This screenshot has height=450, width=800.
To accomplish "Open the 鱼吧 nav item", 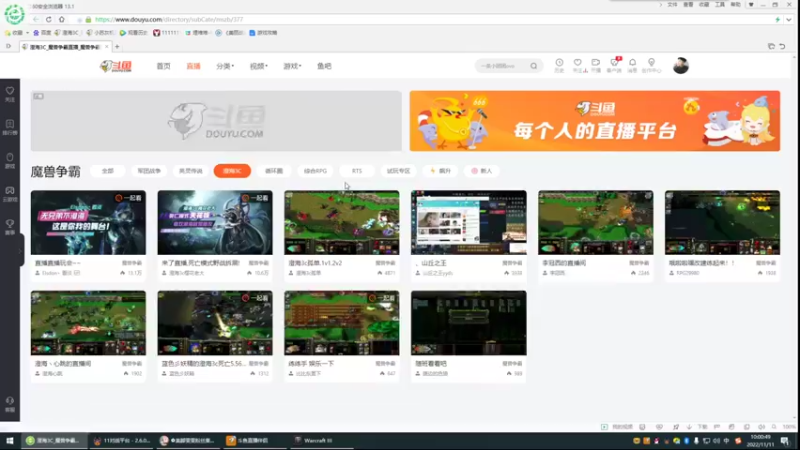I will tap(324, 66).
